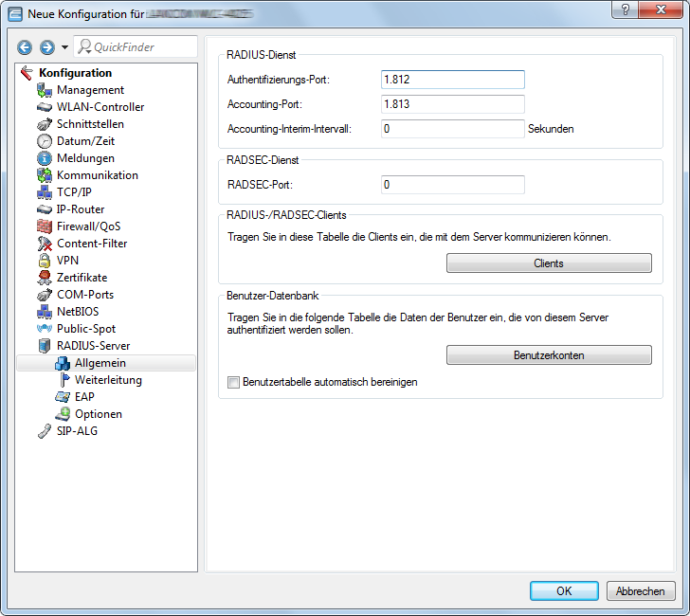Open the EAP settings page

(x=84, y=397)
